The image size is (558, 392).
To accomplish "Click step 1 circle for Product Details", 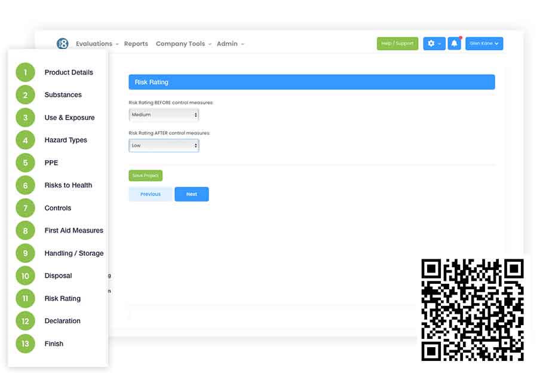I will (x=25, y=72).
